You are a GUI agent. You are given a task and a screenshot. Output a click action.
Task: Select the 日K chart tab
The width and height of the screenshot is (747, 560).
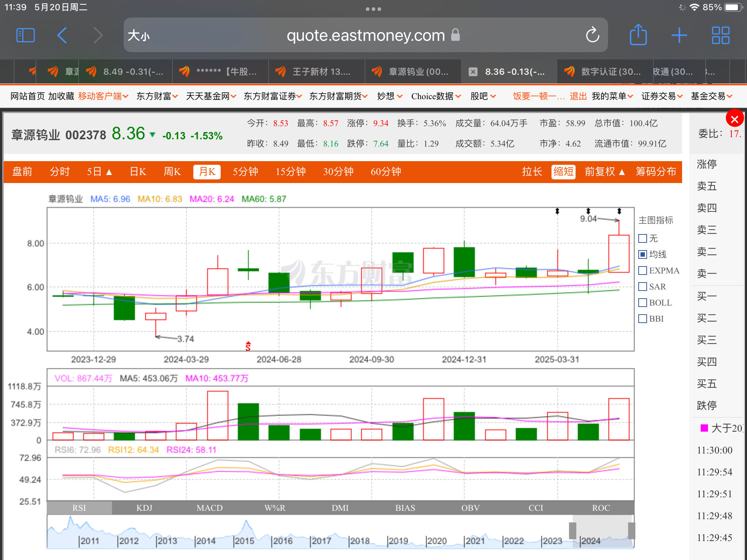pos(138,172)
